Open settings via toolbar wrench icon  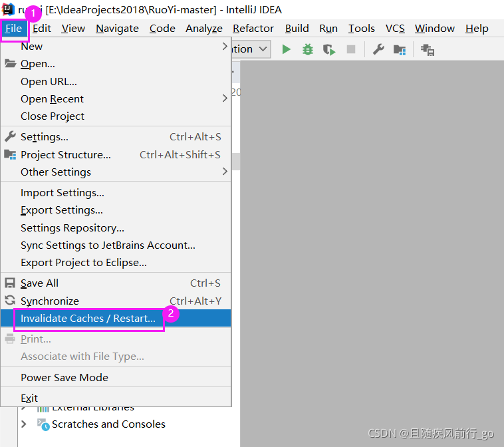(x=378, y=49)
